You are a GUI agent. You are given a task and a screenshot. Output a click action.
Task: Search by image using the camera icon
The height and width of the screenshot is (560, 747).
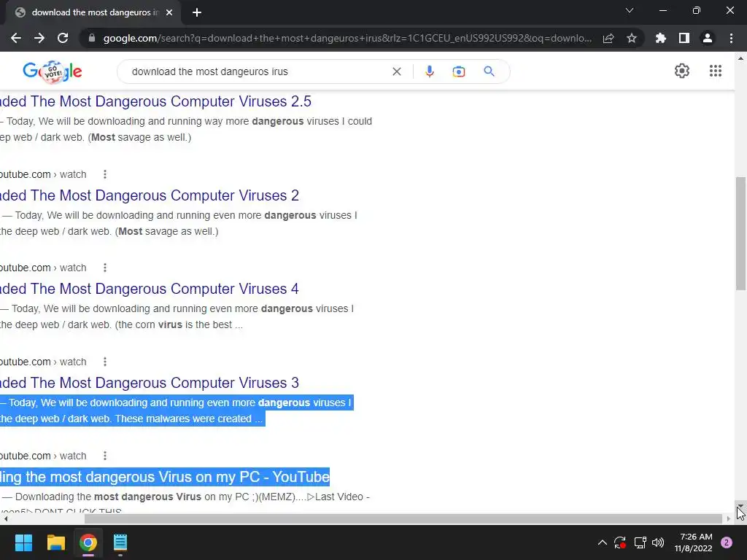(x=459, y=71)
